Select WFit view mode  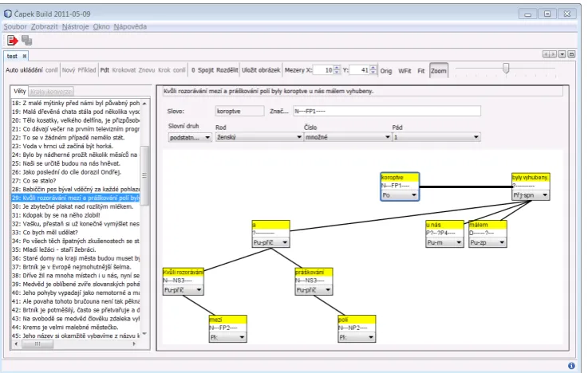click(x=404, y=71)
